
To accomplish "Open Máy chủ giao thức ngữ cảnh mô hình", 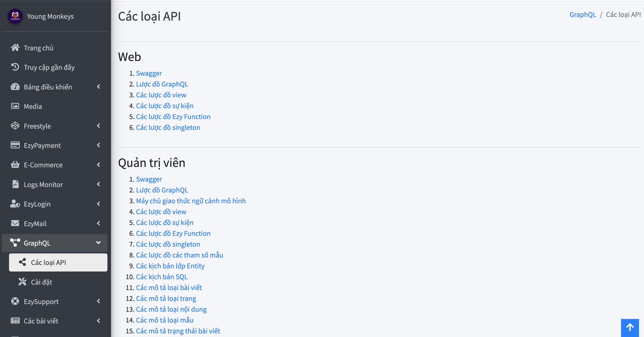I will [x=191, y=201].
